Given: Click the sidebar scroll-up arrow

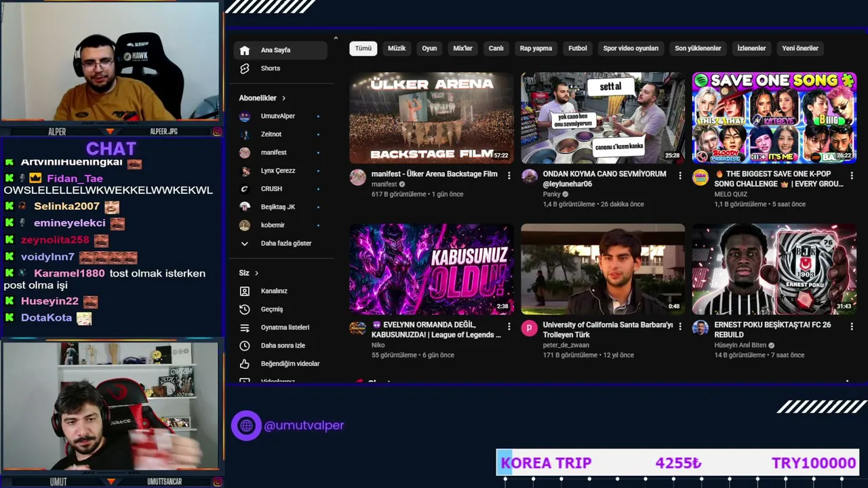Looking at the screenshot, I should point(336,38).
